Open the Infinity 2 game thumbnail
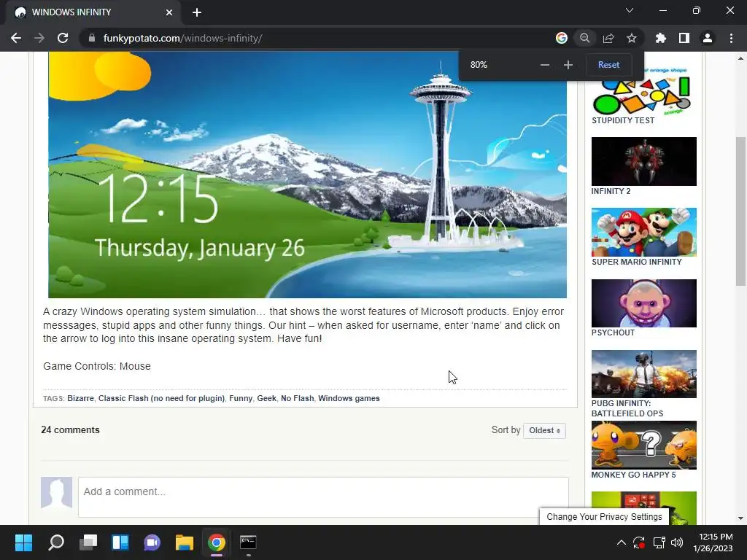The height and width of the screenshot is (560, 747). point(643,161)
